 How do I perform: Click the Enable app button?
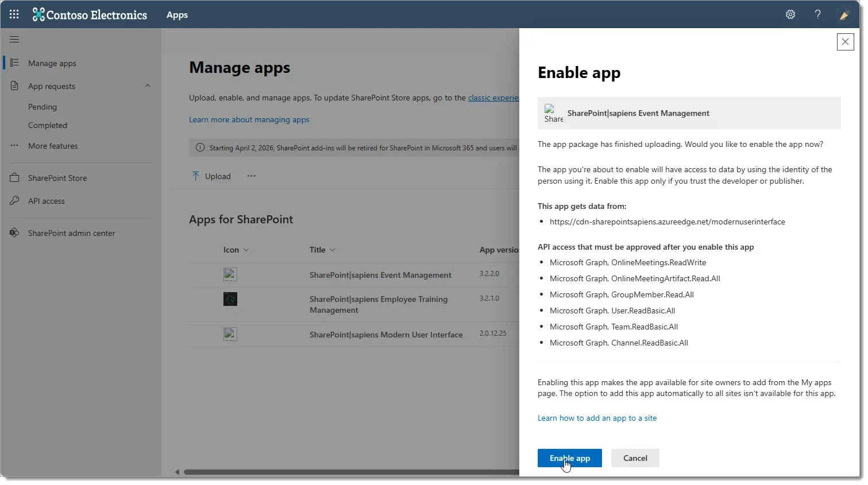569,458
